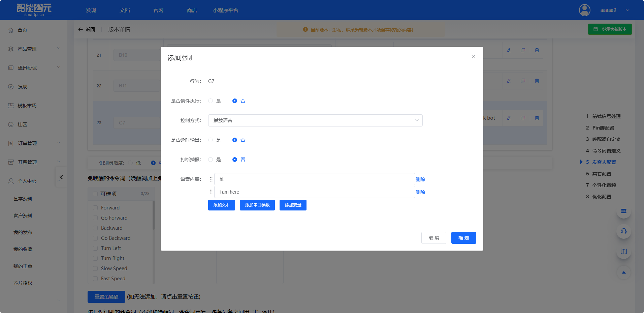
Task: Check the Forward command checkbox
Action: pyautogui.click(x=95, y=207)
